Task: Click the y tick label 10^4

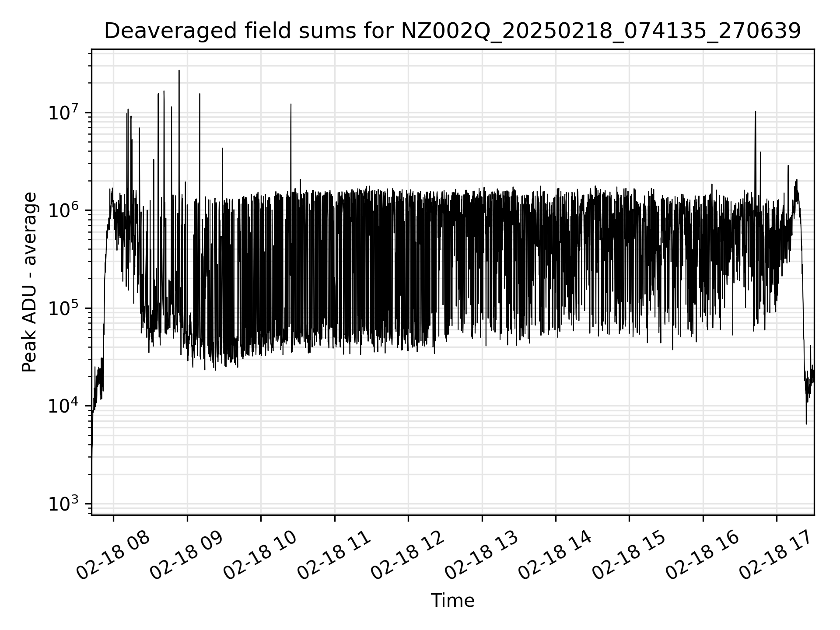Action: pos(63,406)
